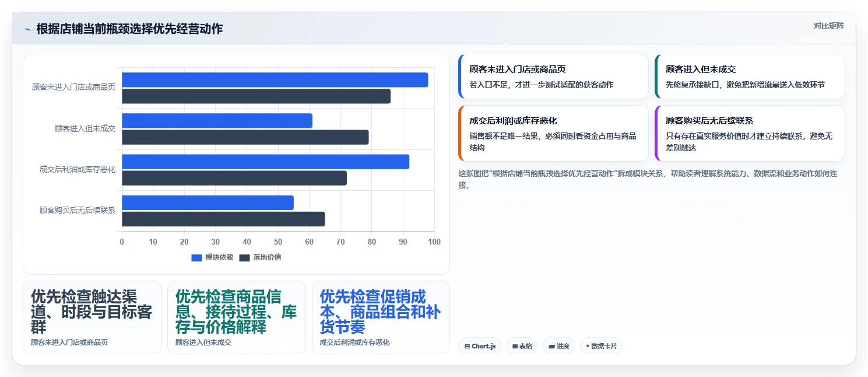Click the y-axis label 顾客未进入门店或商品页
Image resolution: width=868 pixels, height=377 pixels.
click(73, 88)
